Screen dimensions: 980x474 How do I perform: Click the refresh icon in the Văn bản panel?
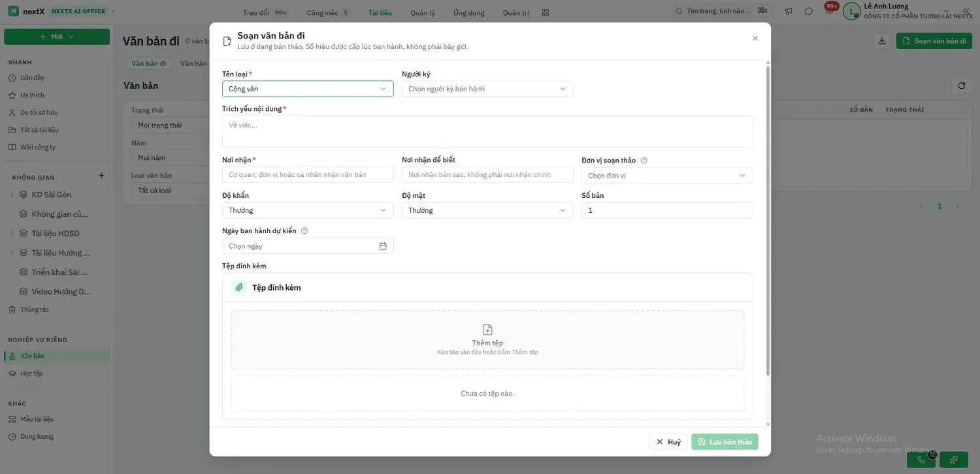[962, 86]
